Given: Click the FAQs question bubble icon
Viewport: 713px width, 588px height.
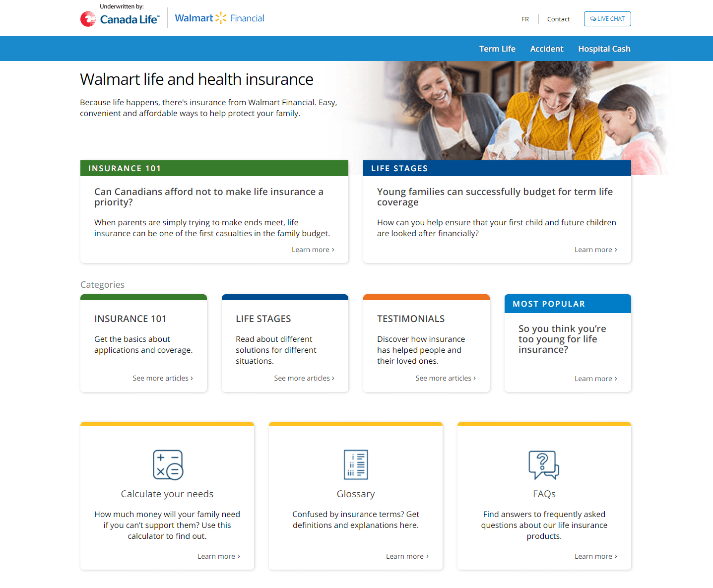Looking at the screenshot, I should coord(544,465).
